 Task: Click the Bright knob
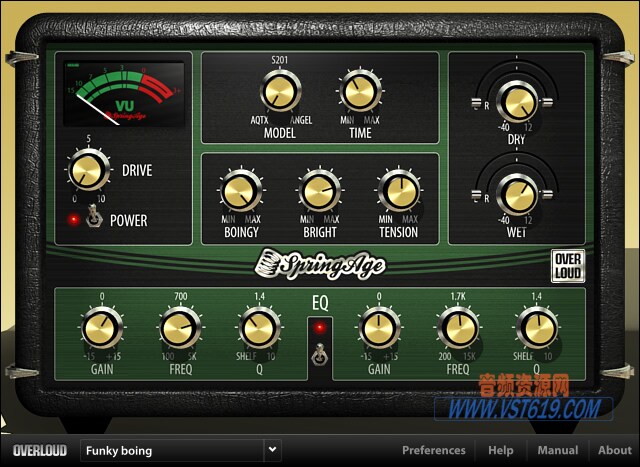pos(319,190)
